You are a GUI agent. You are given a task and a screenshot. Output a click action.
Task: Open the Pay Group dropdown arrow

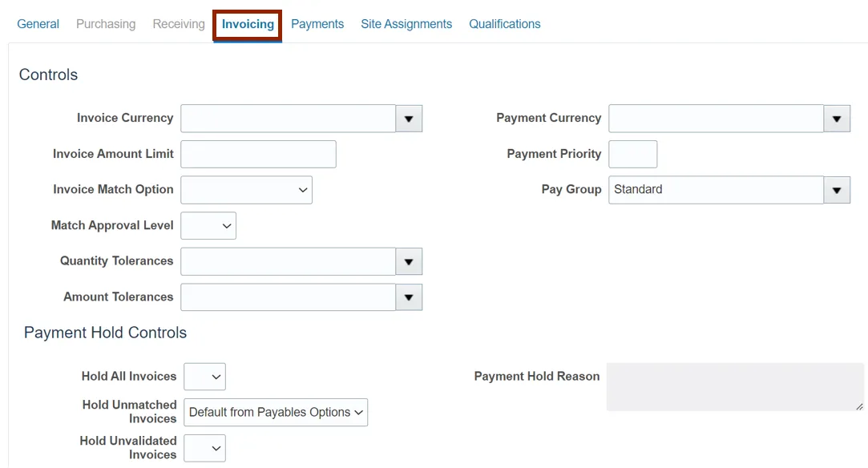pos(837,190)
